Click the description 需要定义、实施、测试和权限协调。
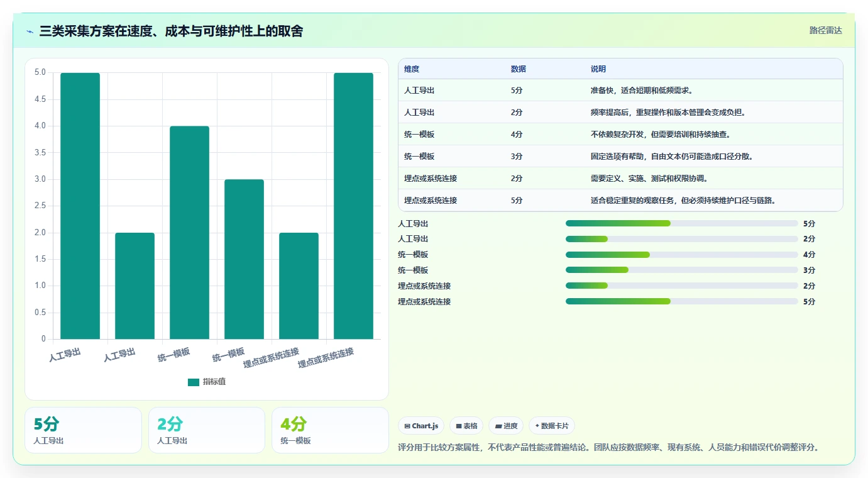The height and width of the screenshot is (478, 868). pyautogui.click(x=649, y=179)
